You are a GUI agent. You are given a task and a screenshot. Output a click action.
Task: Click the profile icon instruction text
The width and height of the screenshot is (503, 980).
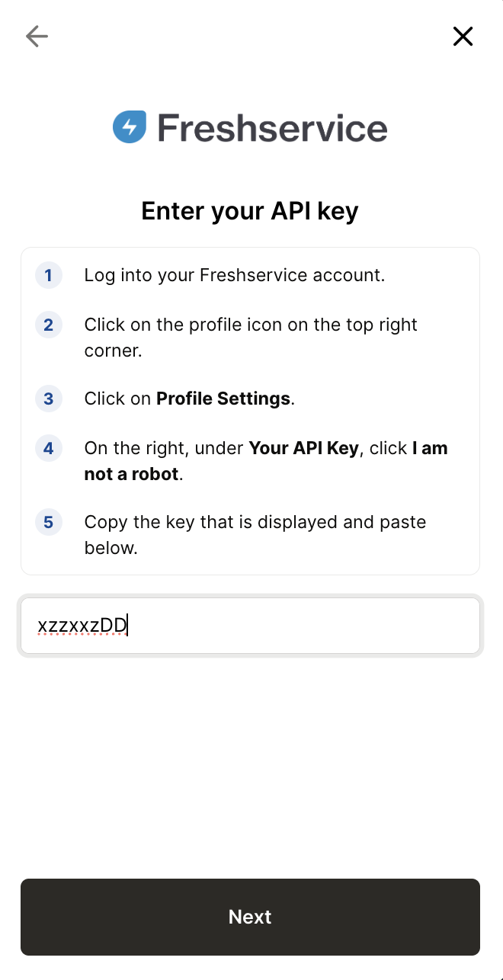pos(250,336)
